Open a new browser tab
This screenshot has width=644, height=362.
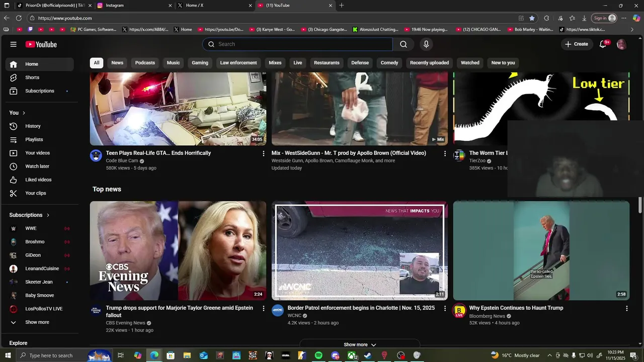coord(342,6)
